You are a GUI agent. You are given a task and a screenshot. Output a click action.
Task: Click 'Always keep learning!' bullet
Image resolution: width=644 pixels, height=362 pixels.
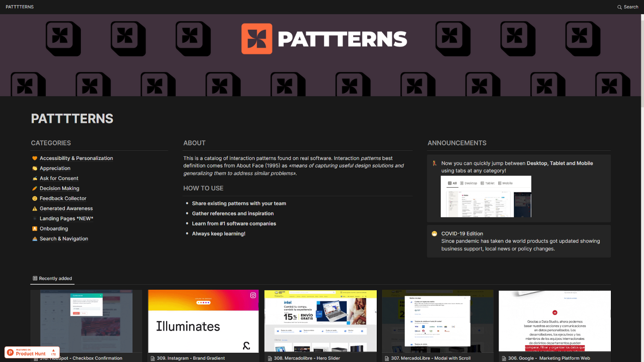pos(219,234)
